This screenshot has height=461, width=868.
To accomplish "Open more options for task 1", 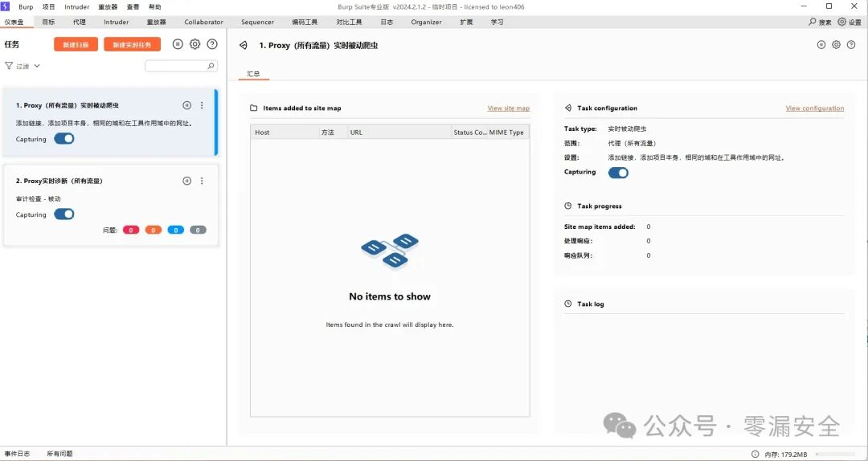I will [202, 105].
